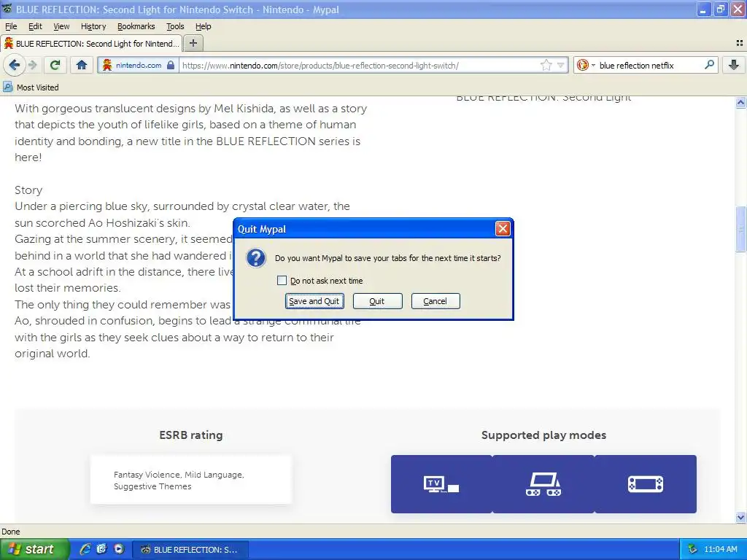The height and width of the screenshot is (560, 747).
Task: Reload the current page
Action: (x=55, y=65)
